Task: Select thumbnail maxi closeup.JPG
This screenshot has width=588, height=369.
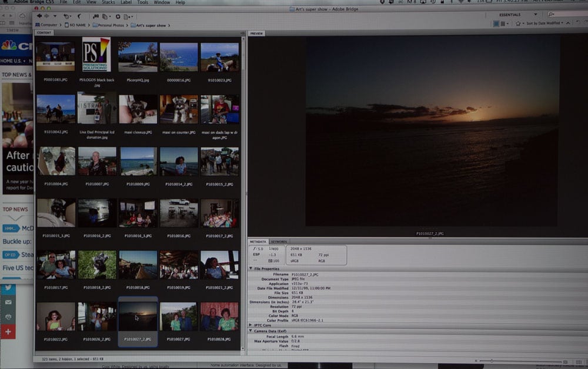Action: tap(138, 109)
